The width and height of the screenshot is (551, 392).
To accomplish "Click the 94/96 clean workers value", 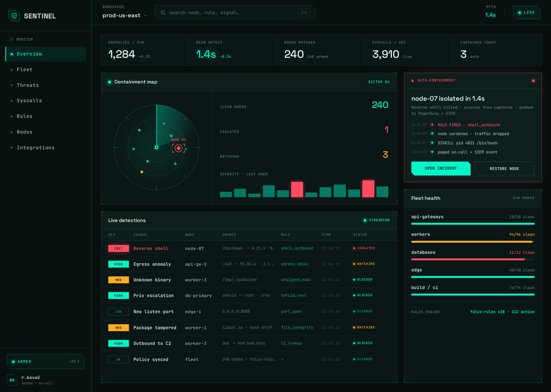I will [522, 234].
